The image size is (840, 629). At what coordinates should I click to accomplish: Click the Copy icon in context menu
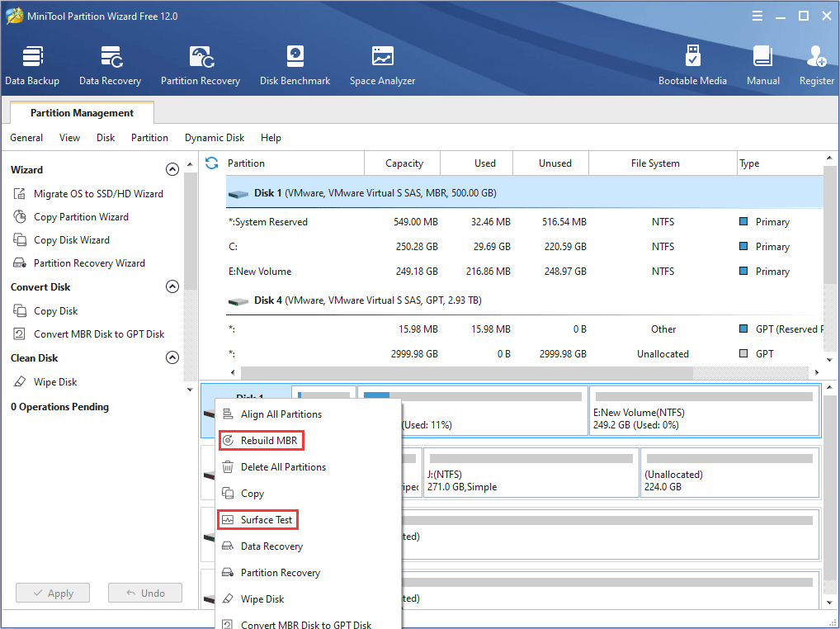(228, 493)
